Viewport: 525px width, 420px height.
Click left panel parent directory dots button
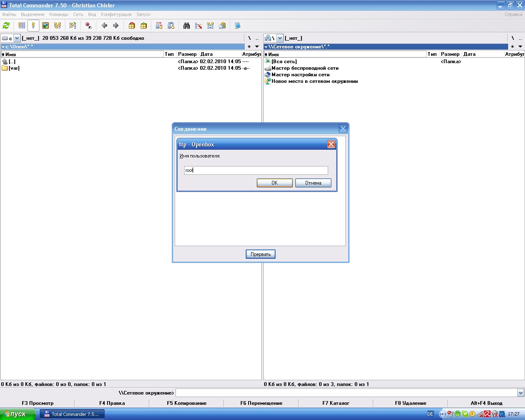coord(257,38)
